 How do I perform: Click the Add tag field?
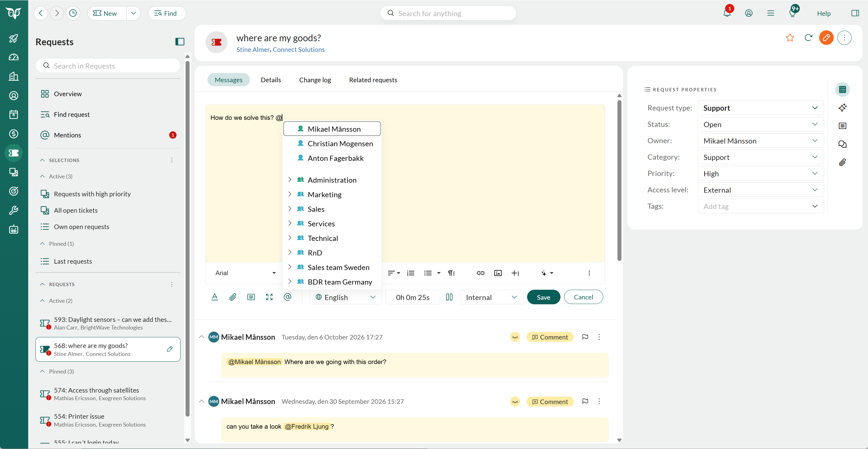tap(761, 206)
